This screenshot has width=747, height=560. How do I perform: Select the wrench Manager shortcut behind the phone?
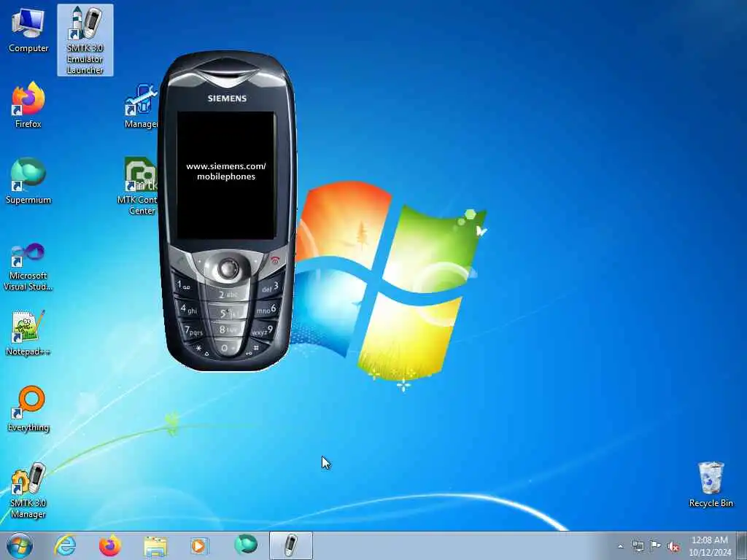[141, 106]
